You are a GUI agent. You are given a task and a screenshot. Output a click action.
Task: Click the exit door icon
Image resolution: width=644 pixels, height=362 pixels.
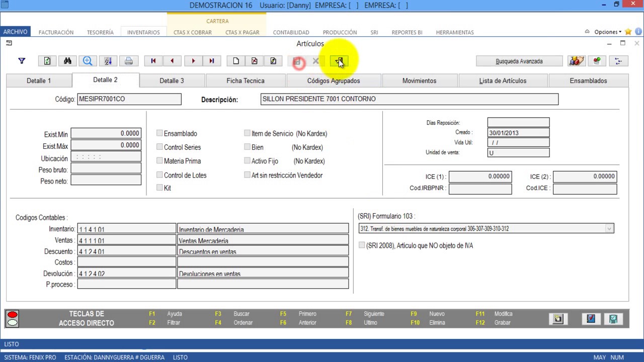click(x=339, y=61)
